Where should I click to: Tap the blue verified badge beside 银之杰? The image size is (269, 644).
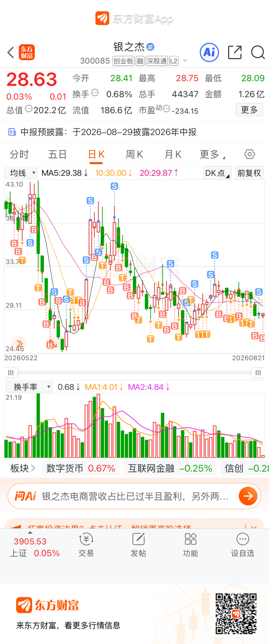point(150,46)
